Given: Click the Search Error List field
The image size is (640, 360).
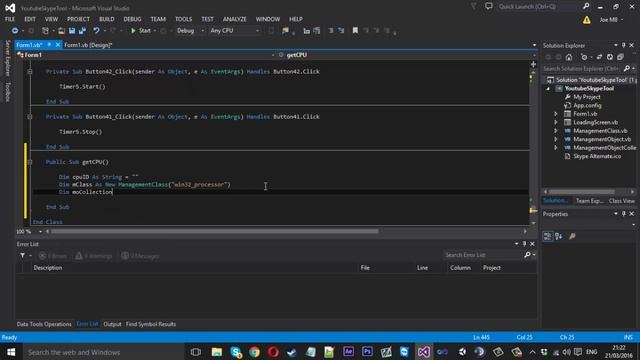Looking at the screenshot, I should [x=483, y=255].
